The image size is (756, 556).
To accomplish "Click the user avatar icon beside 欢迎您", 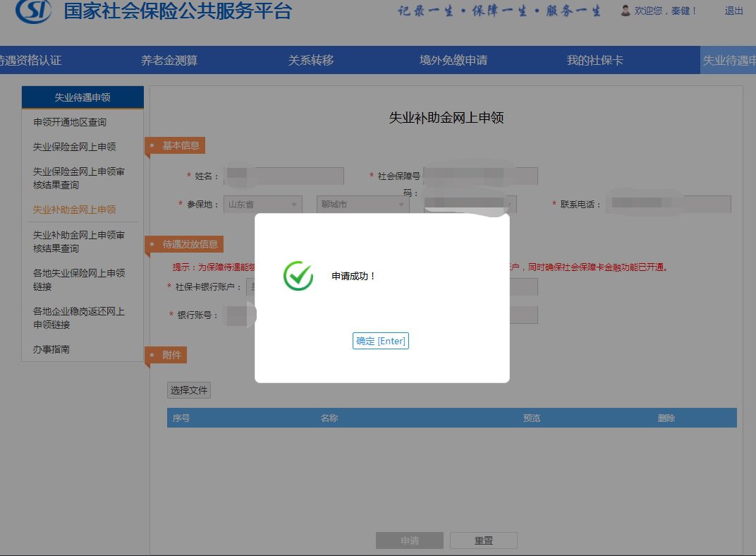I will pos(625,11).
